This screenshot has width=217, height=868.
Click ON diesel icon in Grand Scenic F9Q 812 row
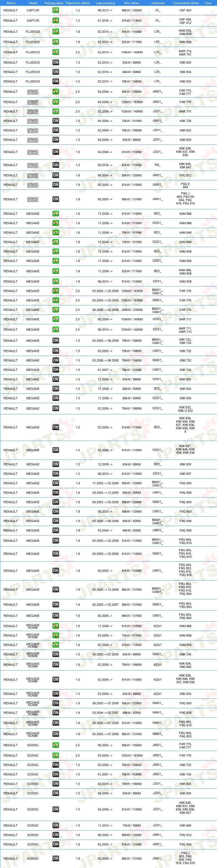(55, 175)
